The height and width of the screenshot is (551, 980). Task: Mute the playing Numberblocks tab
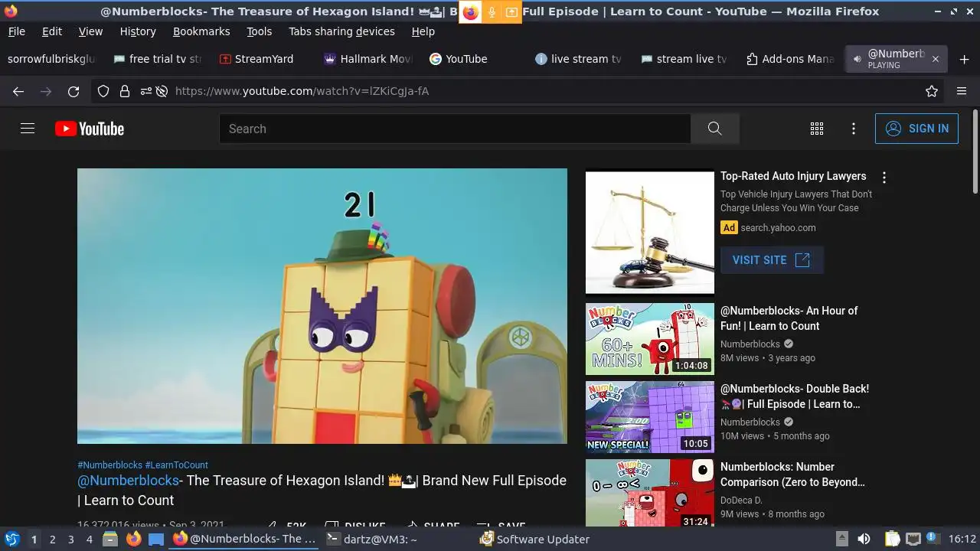click(857, 59)
